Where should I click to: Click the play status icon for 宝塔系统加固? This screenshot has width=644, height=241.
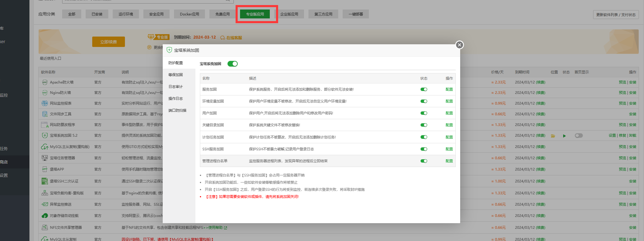tap(564, 136)
